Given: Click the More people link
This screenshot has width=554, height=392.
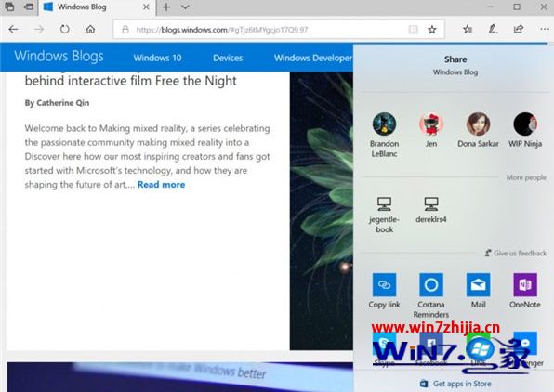Looking at the screenshot, I should 526,177.
